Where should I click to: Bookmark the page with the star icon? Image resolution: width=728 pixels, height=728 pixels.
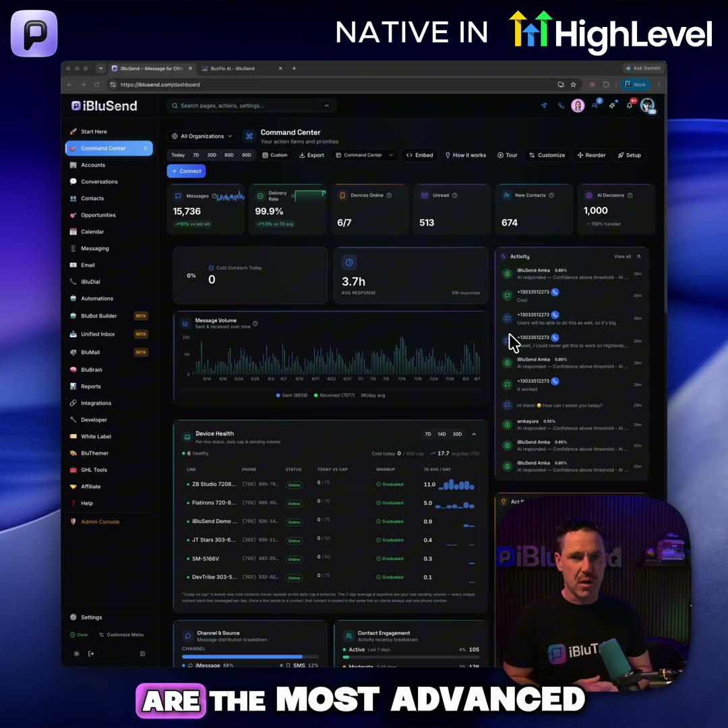point(574,84)
